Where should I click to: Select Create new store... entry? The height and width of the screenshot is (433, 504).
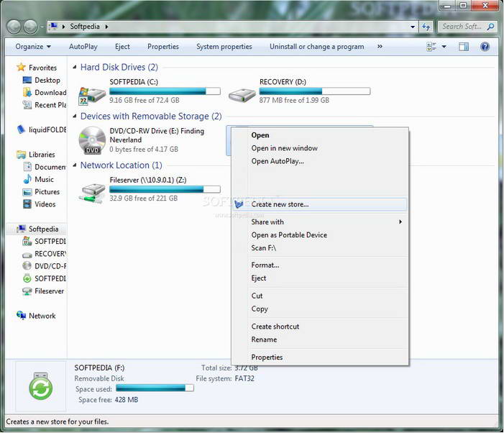[320, 204]
